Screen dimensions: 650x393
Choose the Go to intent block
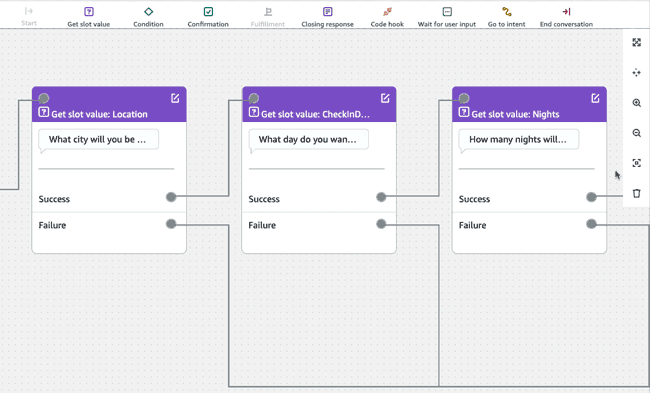(507, 17)
